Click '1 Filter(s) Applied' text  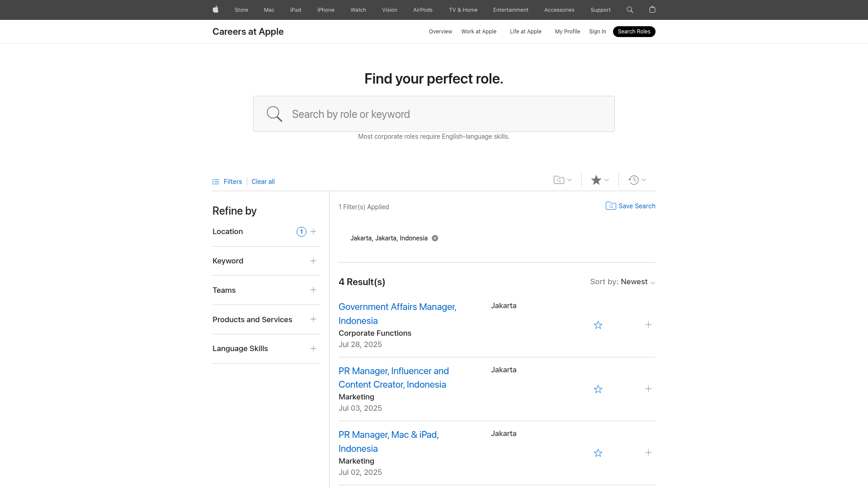(x=364, y=207)
